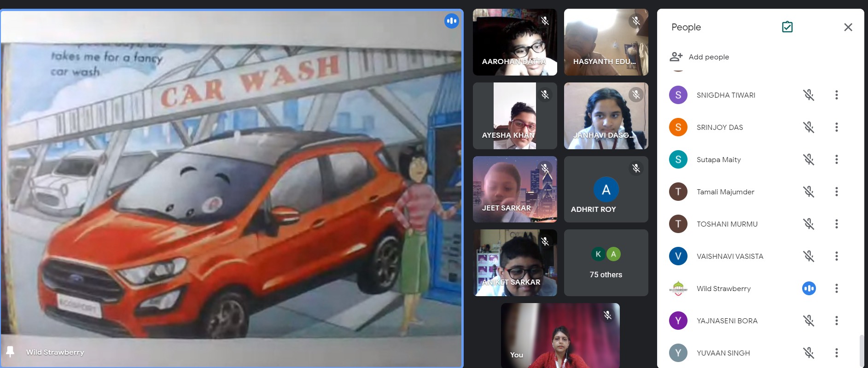868x368 pixels.
Task: Click speaking indicator on main presentation
Action: coord(451,21)
